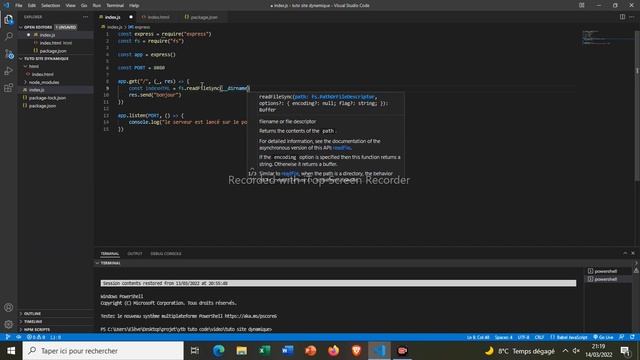Click the unsaved dot on the index.js tab
Viewport: 640px width, 360px height.
131,17
